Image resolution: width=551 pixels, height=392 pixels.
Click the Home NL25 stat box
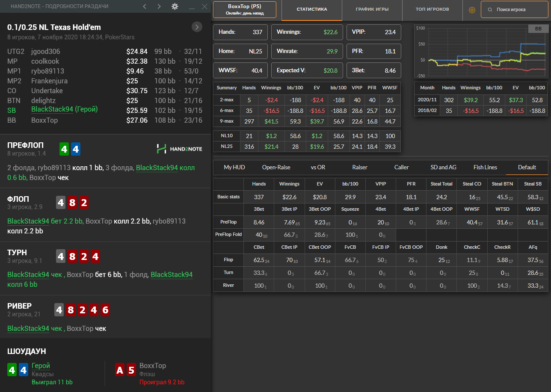240,51
